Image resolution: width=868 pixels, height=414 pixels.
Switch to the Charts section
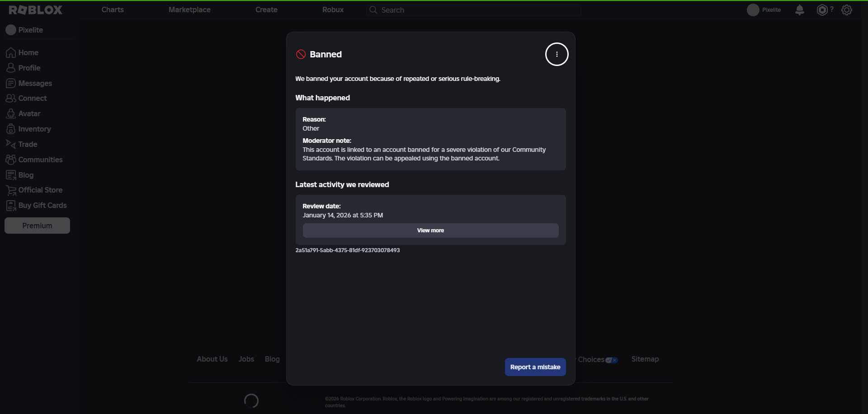(x=112, y=9)
